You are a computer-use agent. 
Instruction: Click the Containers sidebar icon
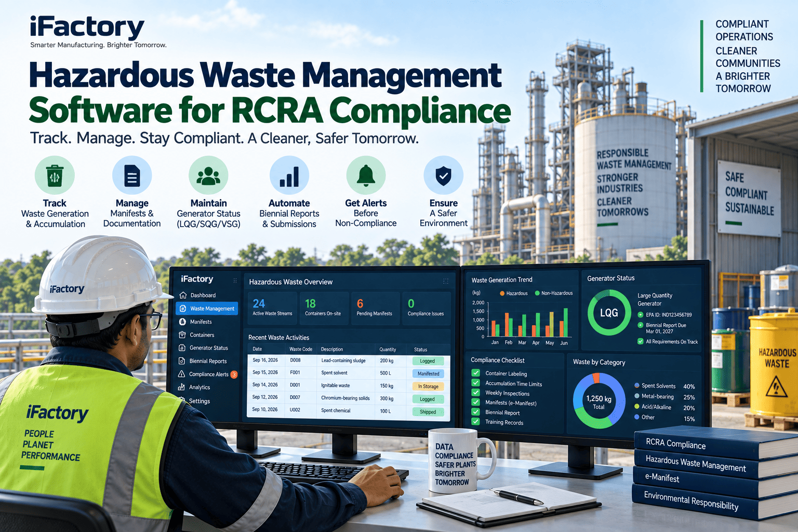[x=182, y=335]
